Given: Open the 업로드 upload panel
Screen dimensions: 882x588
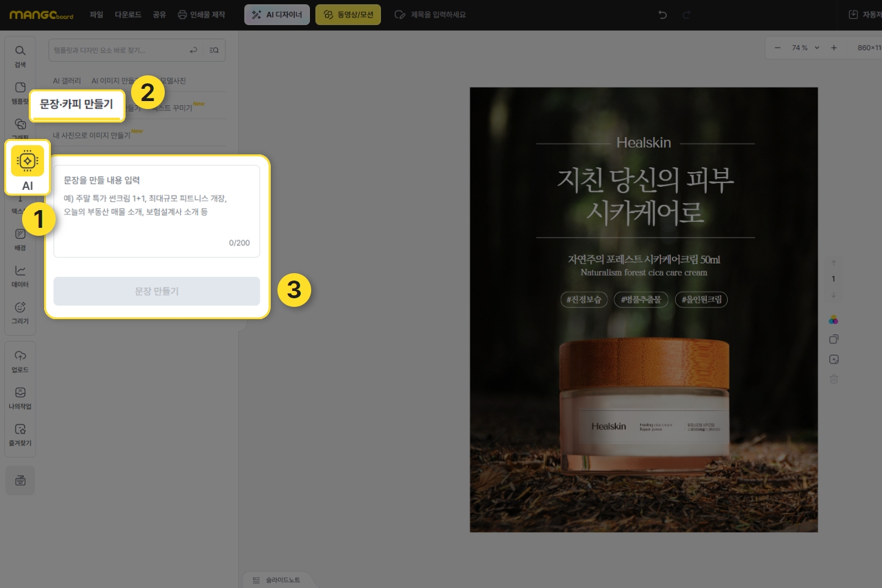Looking at the screenshot, I should point(20,361).
